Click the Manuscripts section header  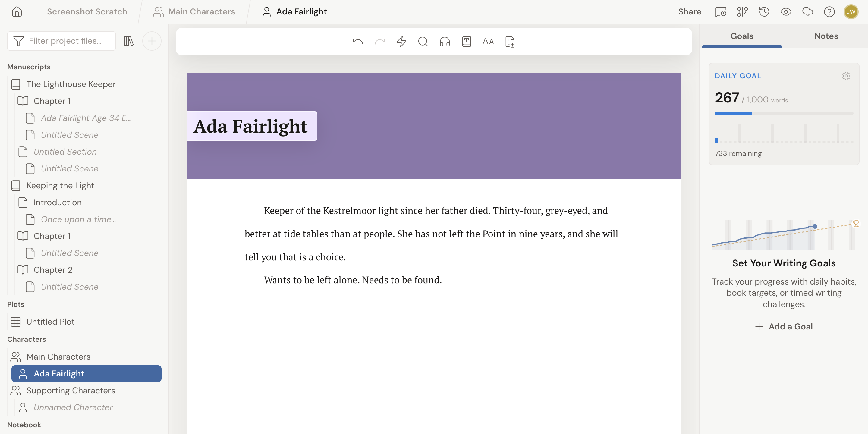(x=29, y=67)
